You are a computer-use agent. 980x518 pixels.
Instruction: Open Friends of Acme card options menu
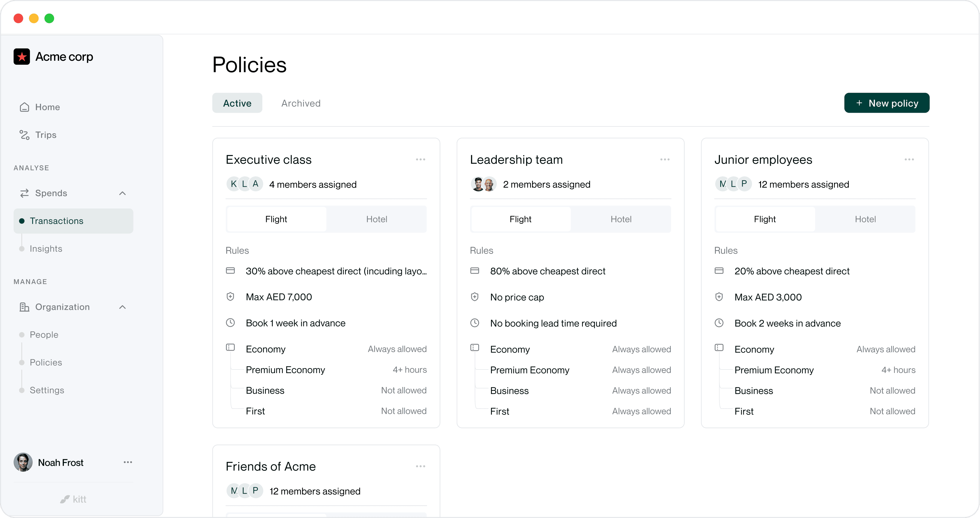420,467
